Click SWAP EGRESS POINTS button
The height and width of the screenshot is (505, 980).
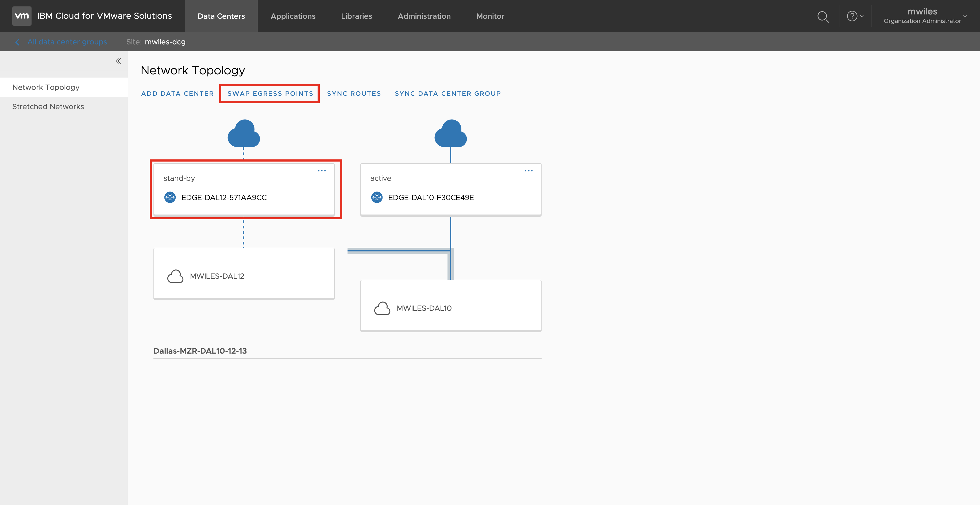(270, 94)
